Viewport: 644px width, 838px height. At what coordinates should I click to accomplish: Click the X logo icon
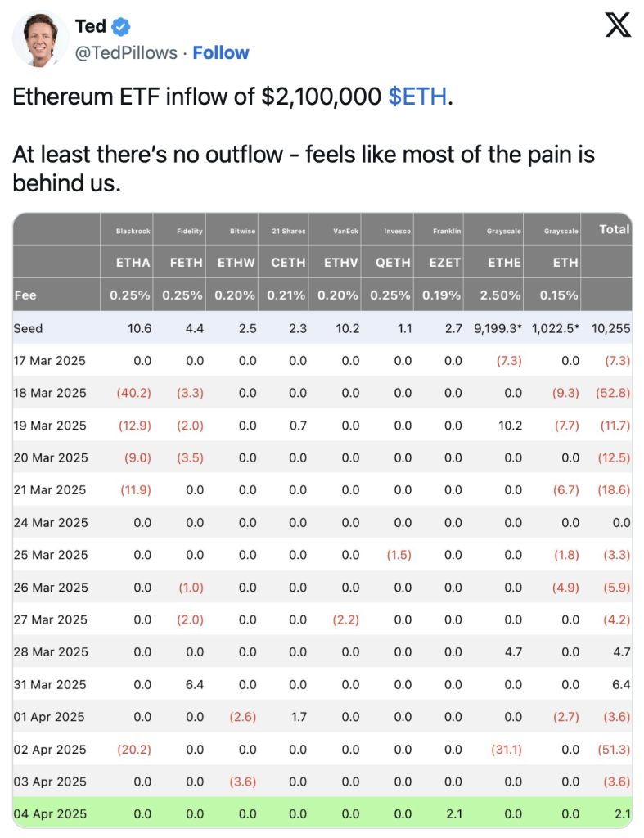(x=618, y=25)
